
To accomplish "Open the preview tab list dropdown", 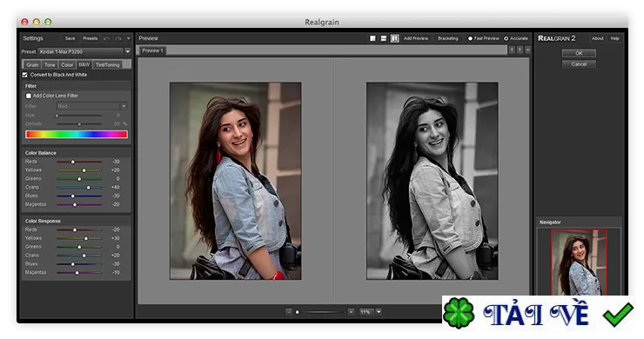I will [x=527, y=50].
